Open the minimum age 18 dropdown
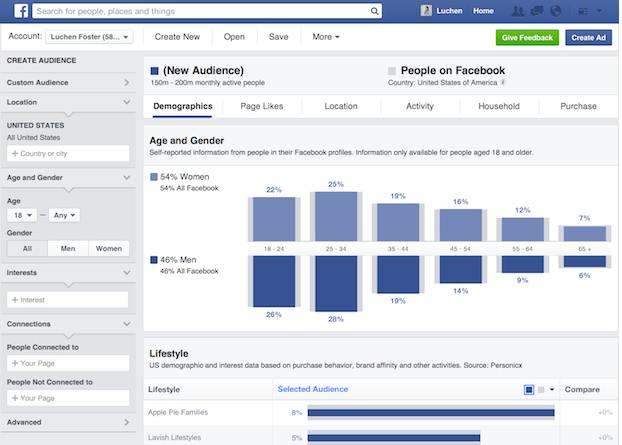 tap(22, 215)
